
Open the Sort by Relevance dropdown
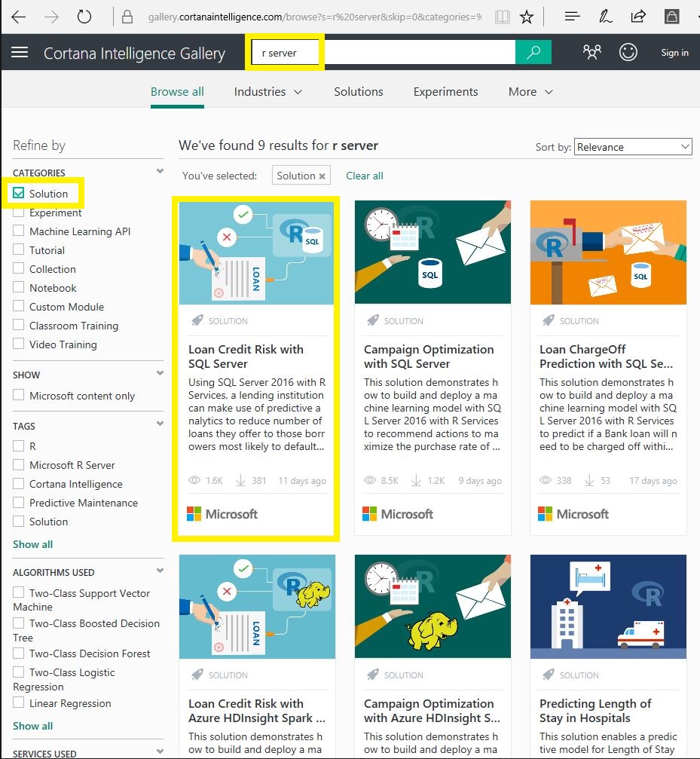coord(633,147)
